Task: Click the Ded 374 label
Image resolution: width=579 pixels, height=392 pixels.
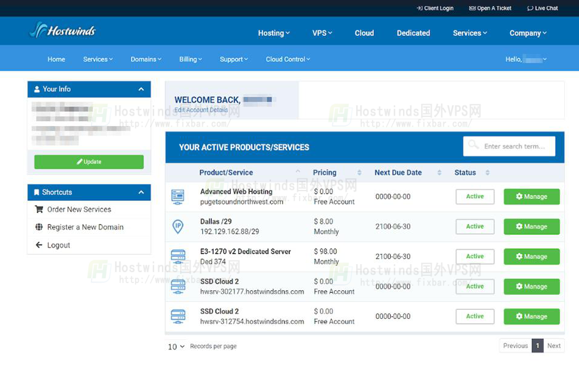Action: 212,262
